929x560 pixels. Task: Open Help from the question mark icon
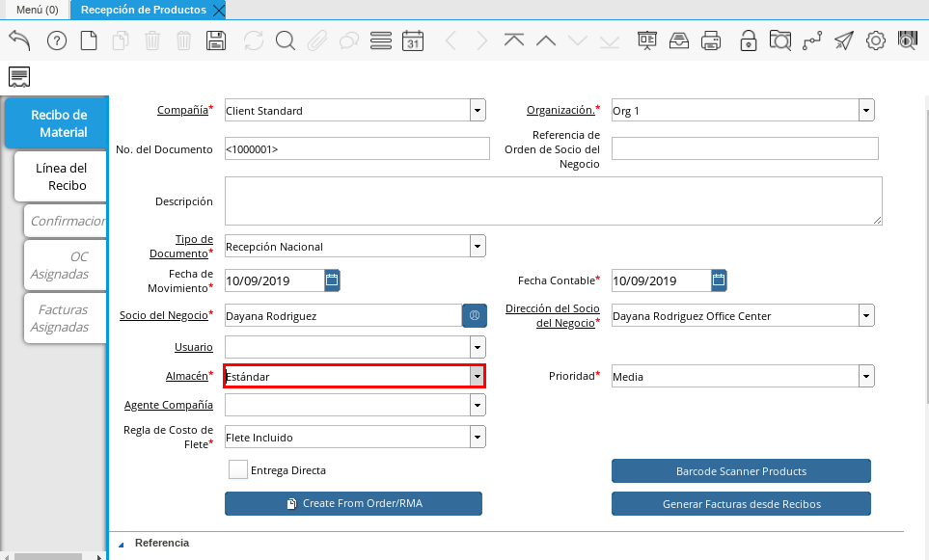click(x=57, y=40)
